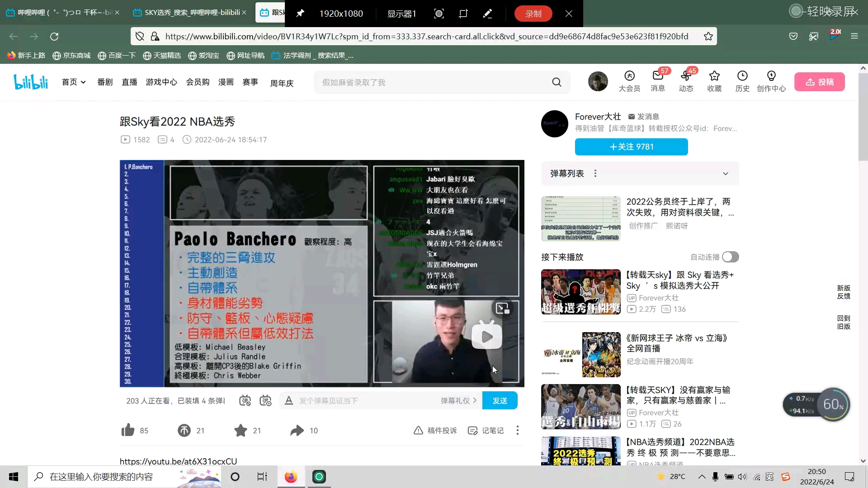Open Forever大壮 uploader name
The height and width of the screenshot is (488, 868).
[598, 117]
